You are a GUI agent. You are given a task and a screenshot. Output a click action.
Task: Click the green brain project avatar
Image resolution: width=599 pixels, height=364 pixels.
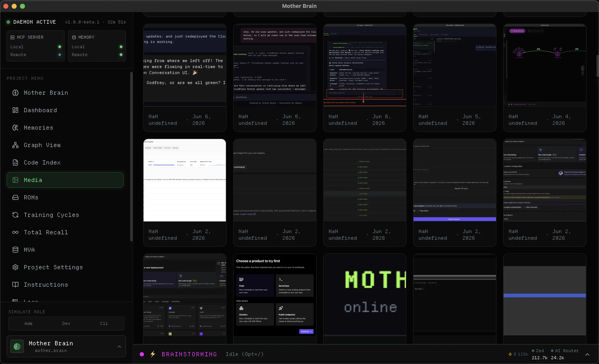pos(17,347)
